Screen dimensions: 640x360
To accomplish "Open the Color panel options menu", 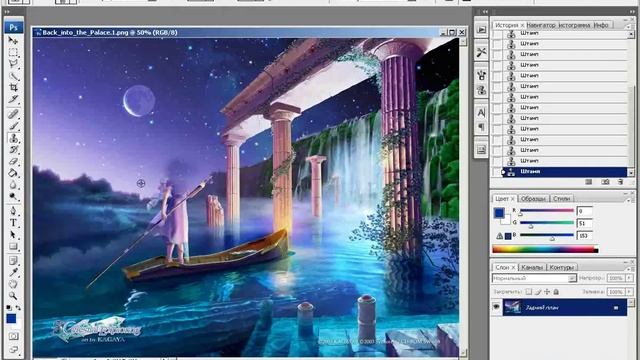I will coord(628,200).
